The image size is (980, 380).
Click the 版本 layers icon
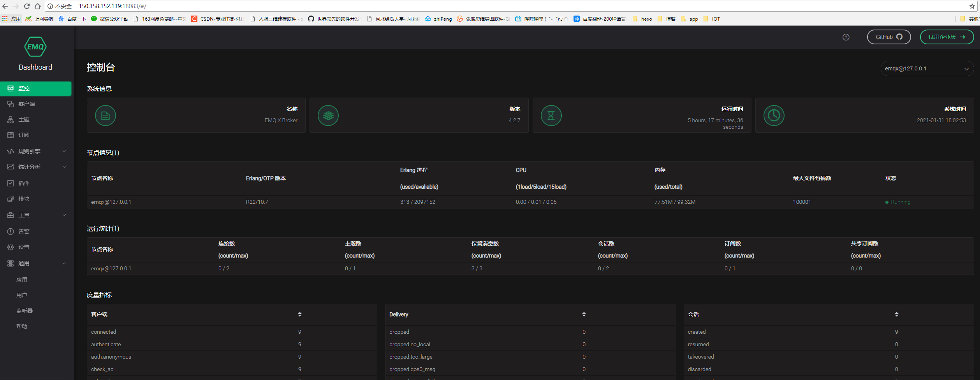click(x=328, y=116)
